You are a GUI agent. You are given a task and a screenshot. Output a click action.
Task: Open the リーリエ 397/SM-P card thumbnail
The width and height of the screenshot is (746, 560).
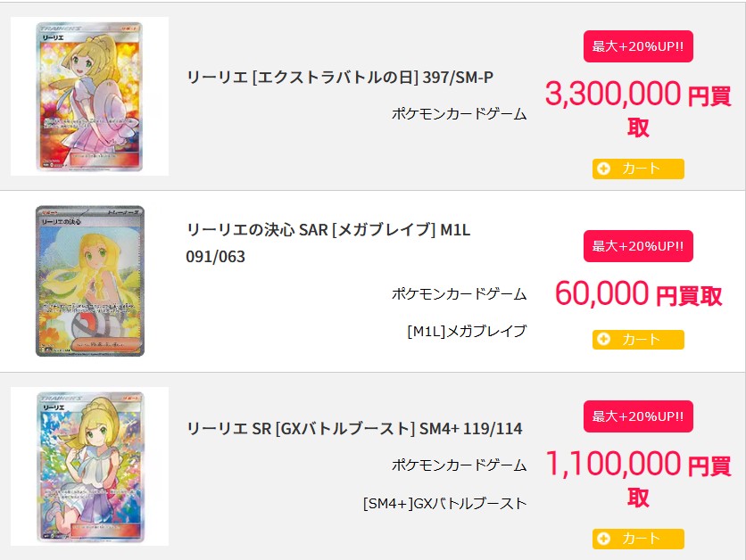(x=89, y=96)
